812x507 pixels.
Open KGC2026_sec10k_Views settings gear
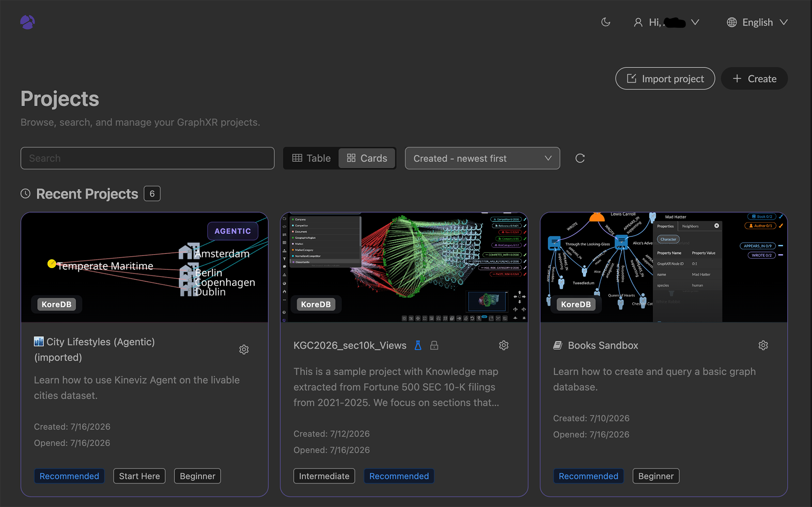[x=504, y=345]
